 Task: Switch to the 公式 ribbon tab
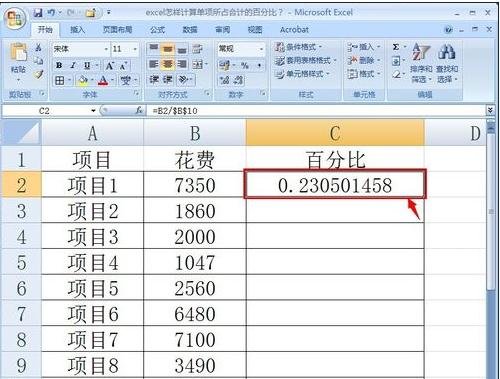point(157,30)
